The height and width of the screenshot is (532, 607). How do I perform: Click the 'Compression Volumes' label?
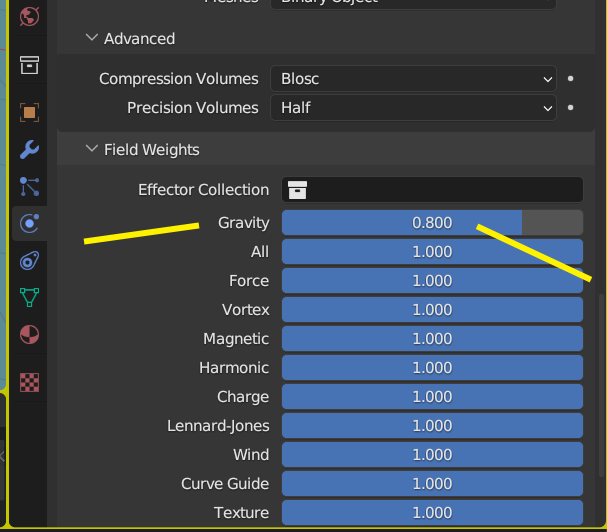coord(178,79)
